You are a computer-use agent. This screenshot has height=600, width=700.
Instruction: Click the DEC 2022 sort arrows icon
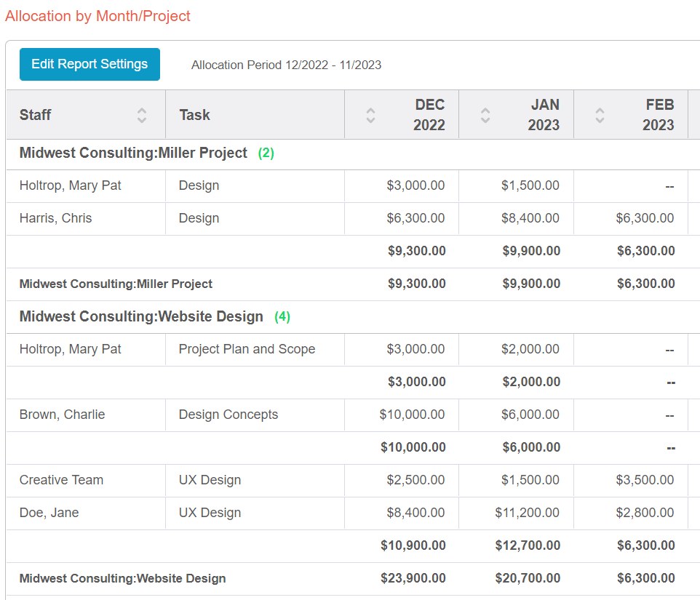pyautogui.click(x=371, y=115)
